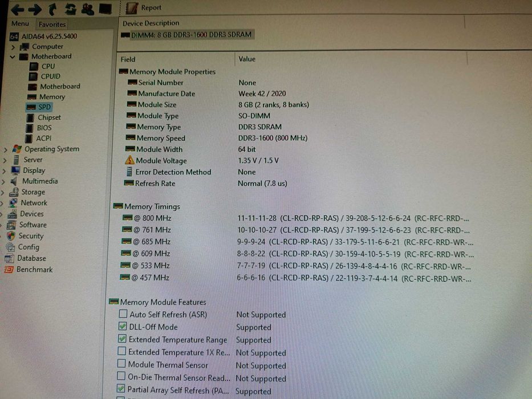Screen dimensions: 532x399
Task: Toggle Extended Temperature 1X Re... checkbox
Action: (122, 351)
